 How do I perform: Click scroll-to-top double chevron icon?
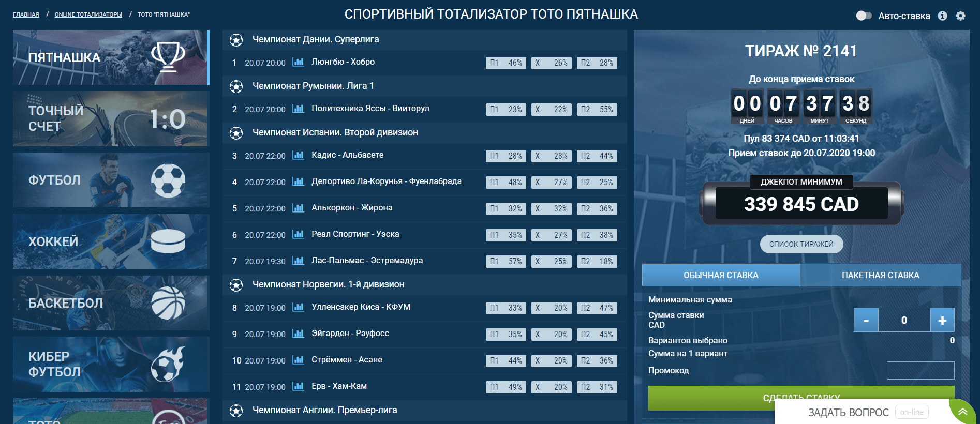pos(962,412)
